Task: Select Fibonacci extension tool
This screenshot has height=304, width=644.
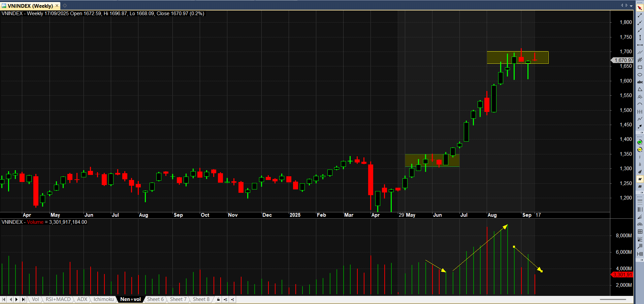Action: [x=640, y=246]
